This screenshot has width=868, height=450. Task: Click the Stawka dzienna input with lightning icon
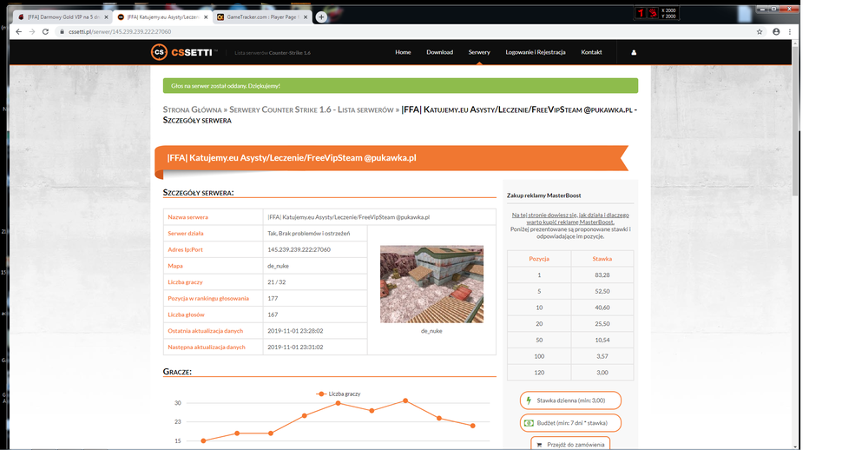coord(570,400)
